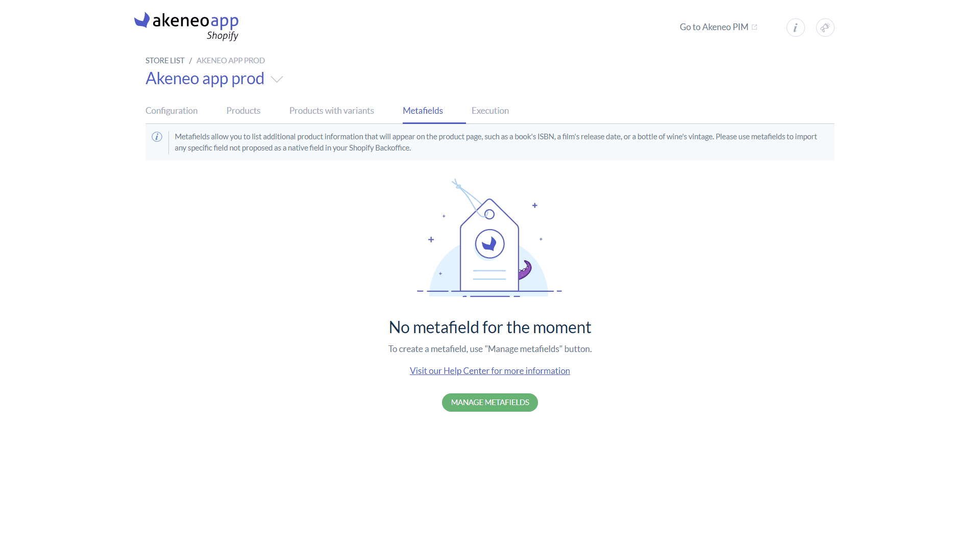Click the AKENEO APP PROD breadcrumb item

click(230, 60)
